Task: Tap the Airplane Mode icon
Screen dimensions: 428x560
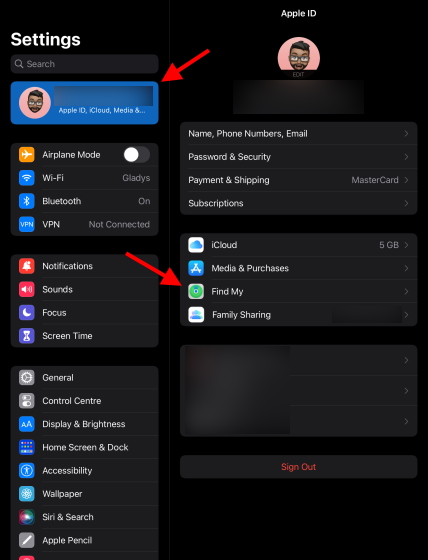Action: click(x=27, y=155)
